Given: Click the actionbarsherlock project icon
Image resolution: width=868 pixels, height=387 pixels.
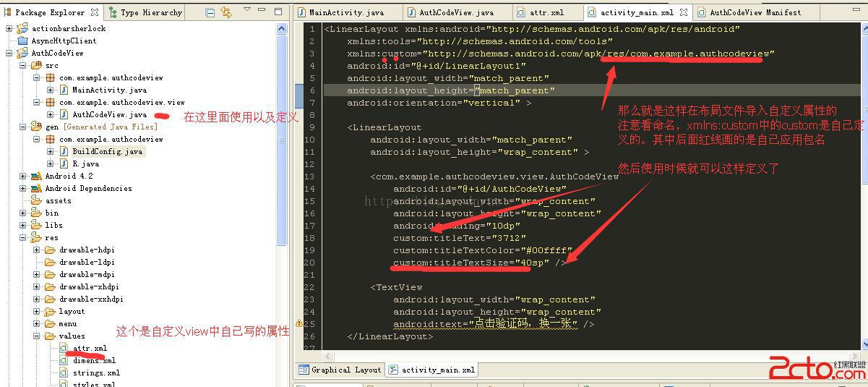Looking at the screenshot, I should point(22,28).
